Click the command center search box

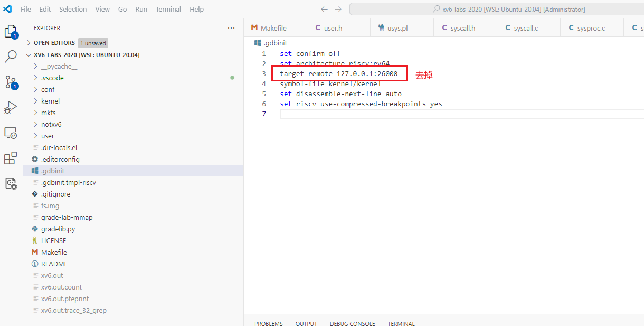tap(496, 10)
